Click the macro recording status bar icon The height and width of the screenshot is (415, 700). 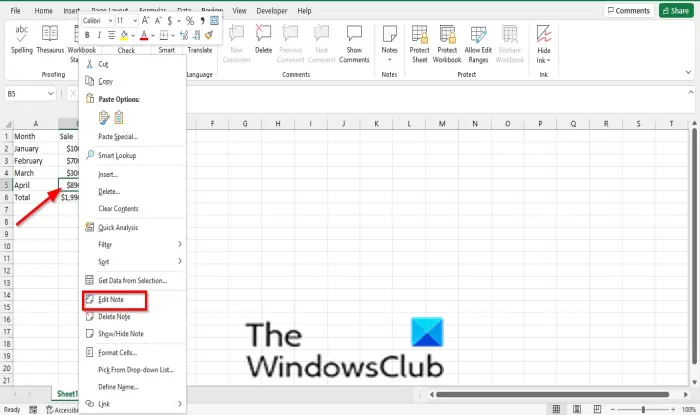click(33, 410)
